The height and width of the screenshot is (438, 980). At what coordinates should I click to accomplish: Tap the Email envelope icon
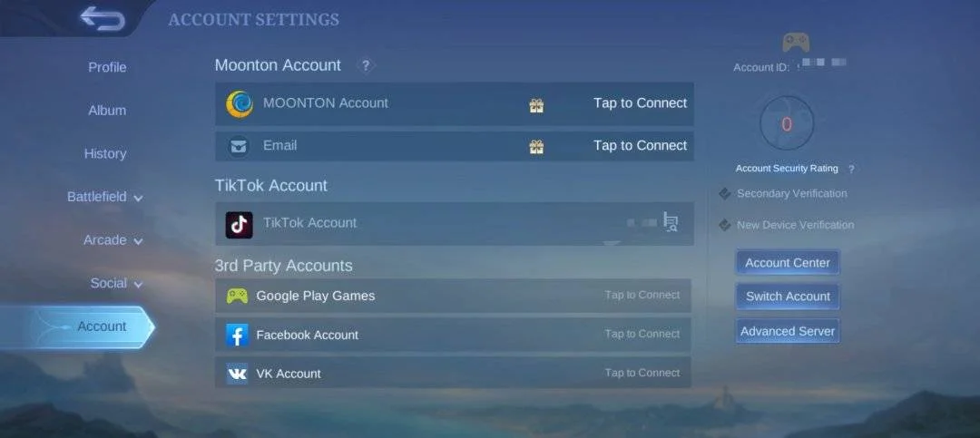pyautogui.click(x=238, y=146)
